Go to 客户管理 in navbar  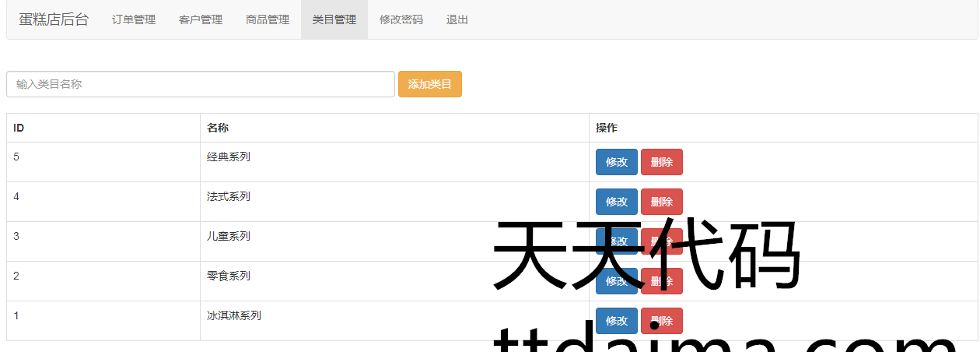coord(201,19)
